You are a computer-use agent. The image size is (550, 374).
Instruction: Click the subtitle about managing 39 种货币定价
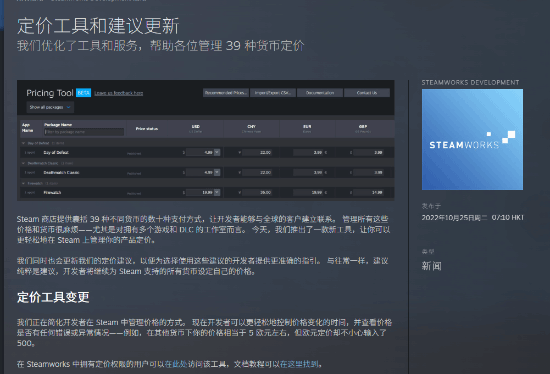[x=160, y=46]
